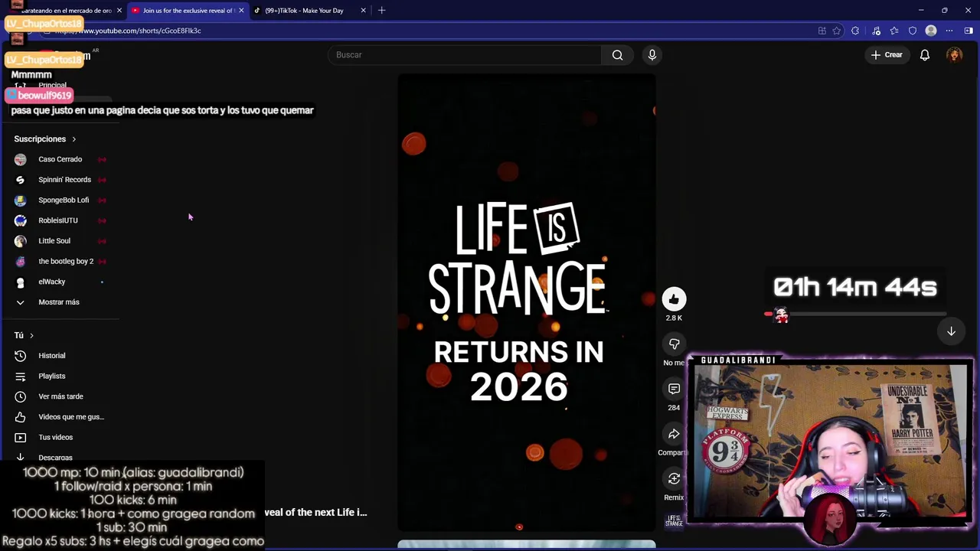Click the Buscar search field
The width and height of the screenshot is (980, 551).
click(x=465, y=55)
